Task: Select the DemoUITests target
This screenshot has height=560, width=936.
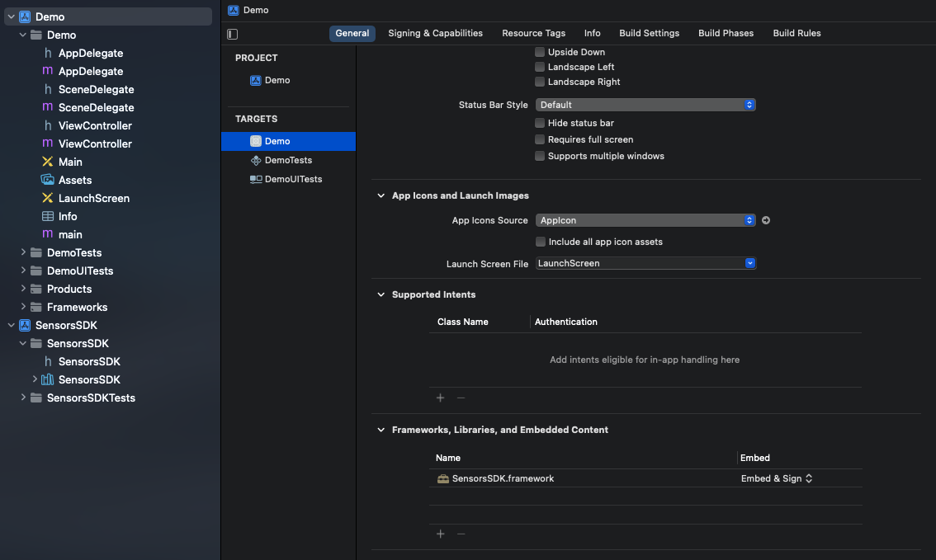Action: pos(288,179)
